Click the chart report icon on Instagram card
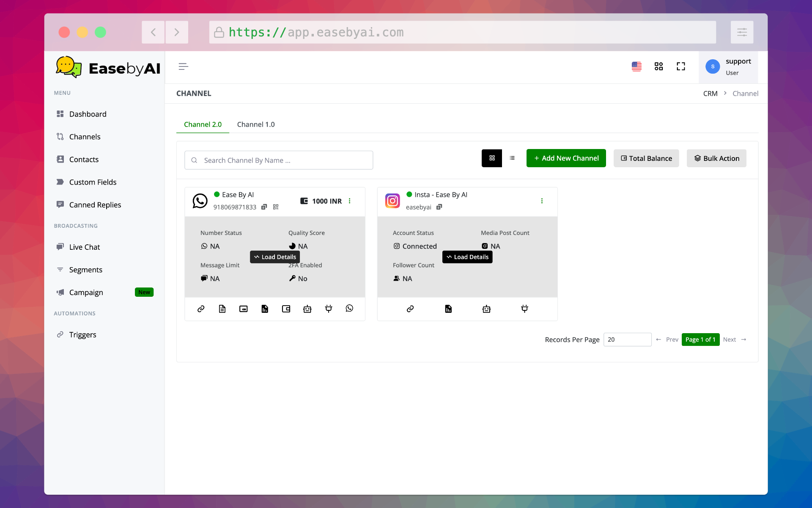The height and width of the screenshot is (508, 812). coord(448,309)
